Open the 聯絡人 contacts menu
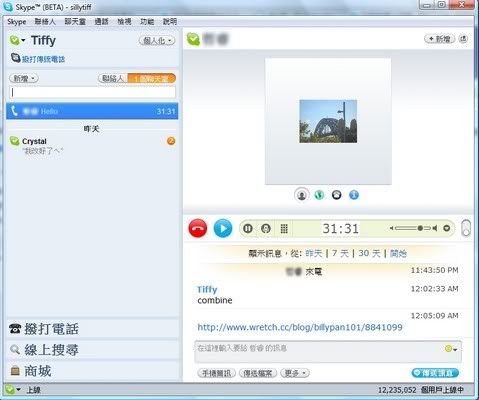 click(x=45, y=22)
